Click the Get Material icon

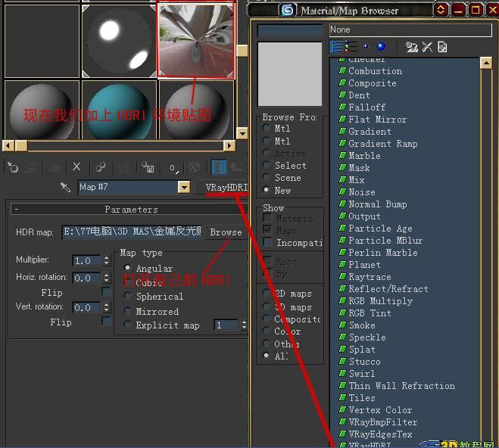click(12, 167)
